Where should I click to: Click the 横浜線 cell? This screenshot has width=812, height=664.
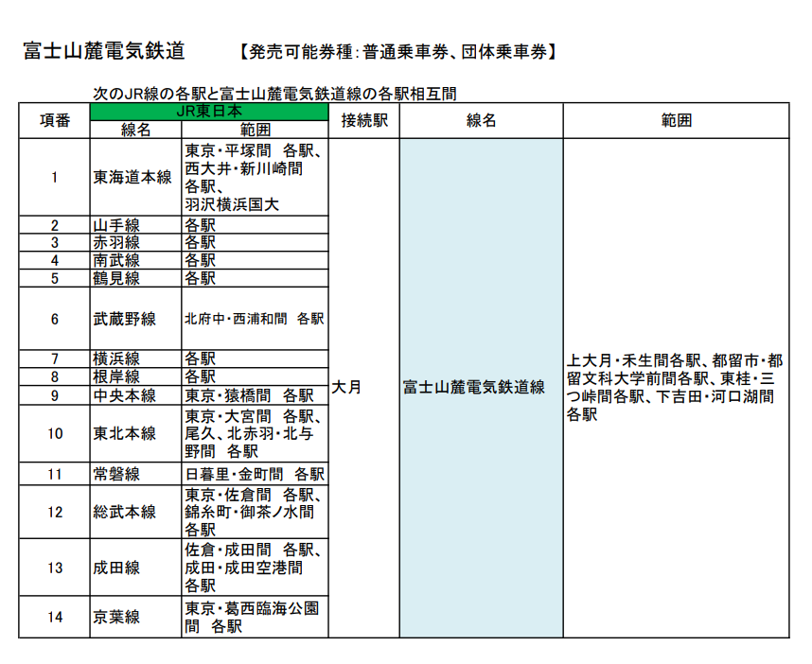[x=135, y=358]
